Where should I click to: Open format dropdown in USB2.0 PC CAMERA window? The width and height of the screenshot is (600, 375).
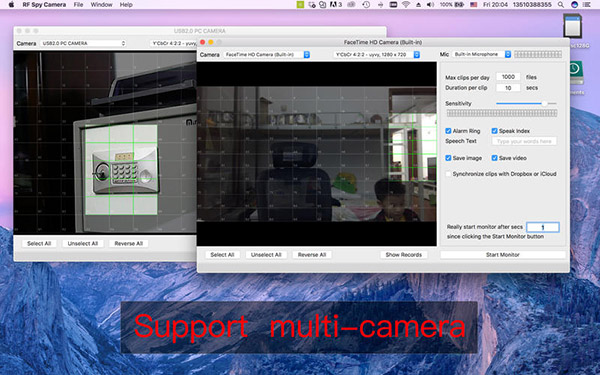(x=173, y=43)
